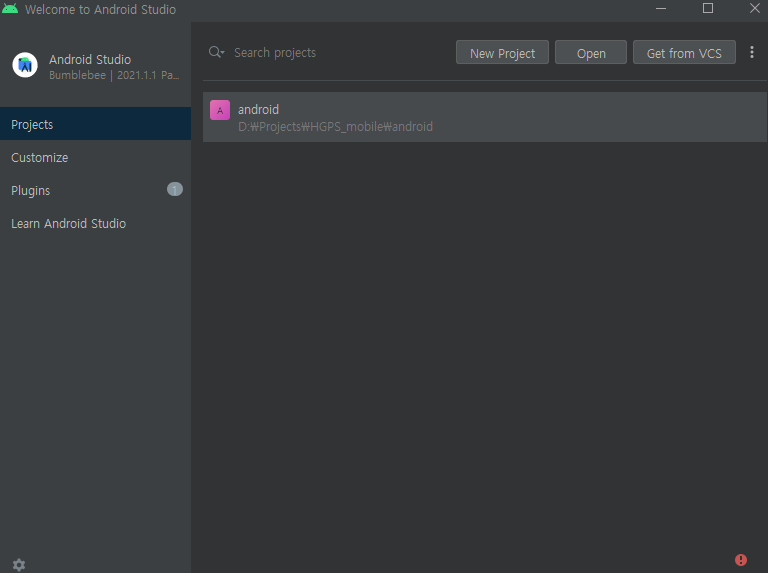Click the pink android project icon
The image size is (768, 573).
click(220, 110)
